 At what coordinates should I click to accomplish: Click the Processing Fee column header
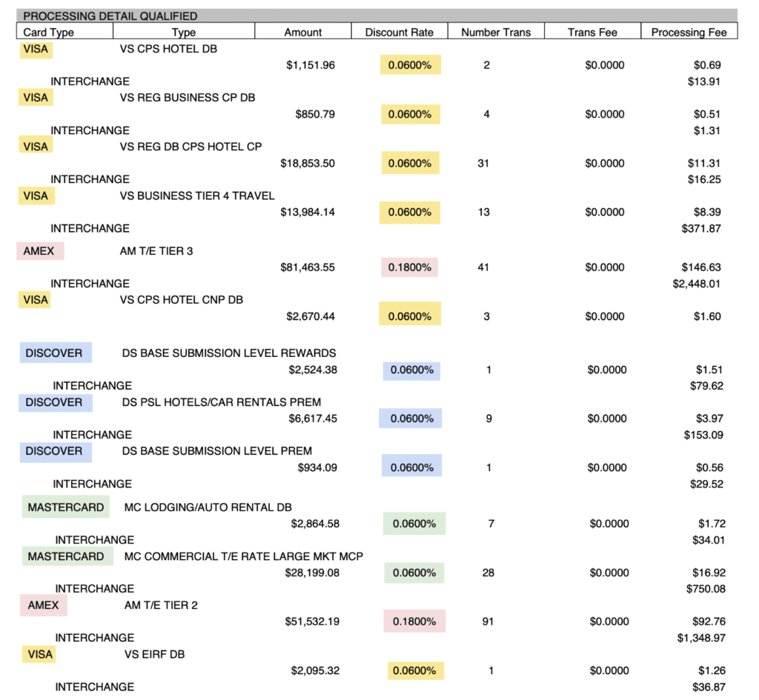pyautogui.click(x=689, y=32)
